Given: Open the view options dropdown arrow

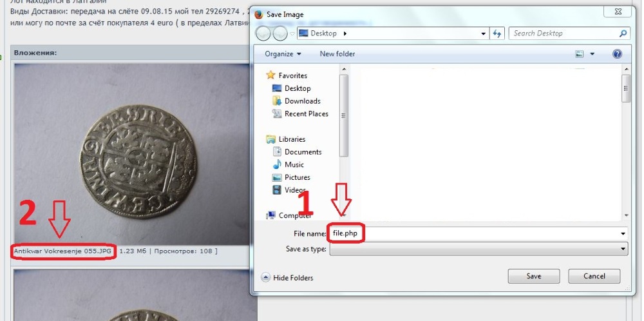Looking at the screenshot, I should pos(592,54).
